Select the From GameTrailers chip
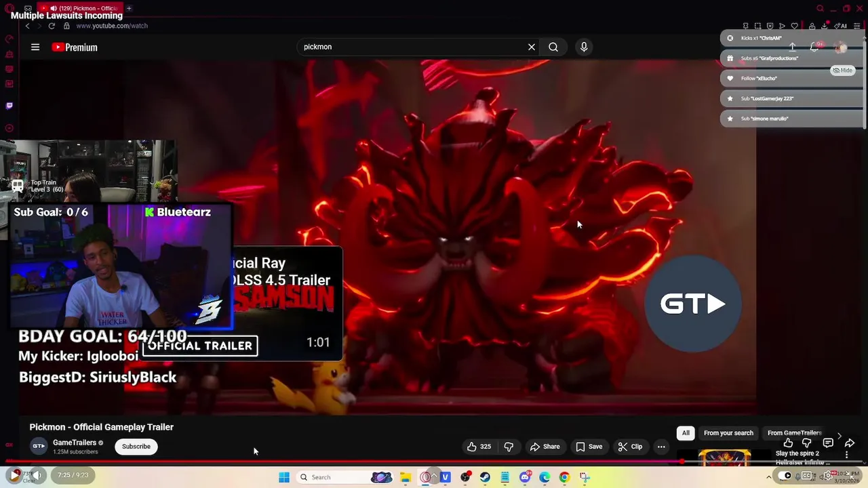The image size is (868, 488). point(794,433)
